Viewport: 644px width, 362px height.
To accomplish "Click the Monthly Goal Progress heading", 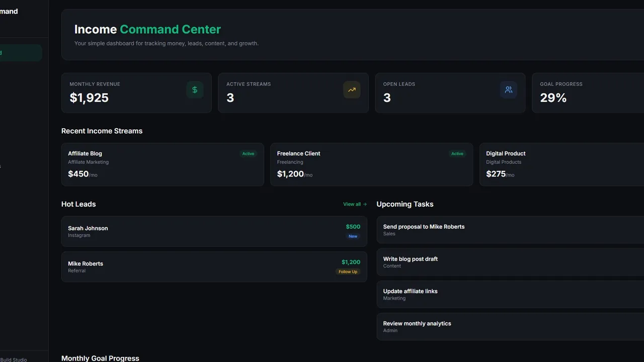I will click(100, 358).
